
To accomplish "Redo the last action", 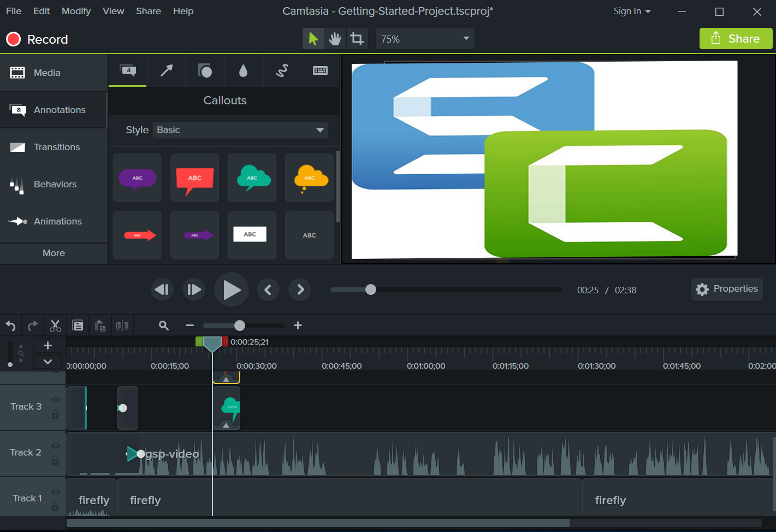I will coord(33,326).
